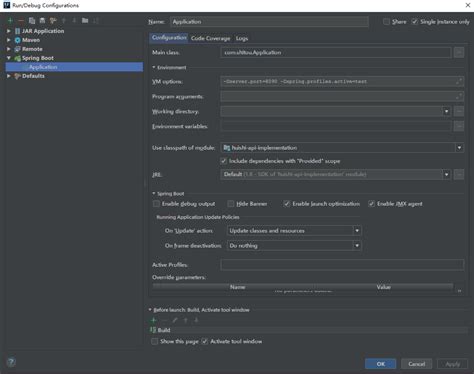
Task: Toggle Enable debug output checkbox
Action: (x=156, y=204)
